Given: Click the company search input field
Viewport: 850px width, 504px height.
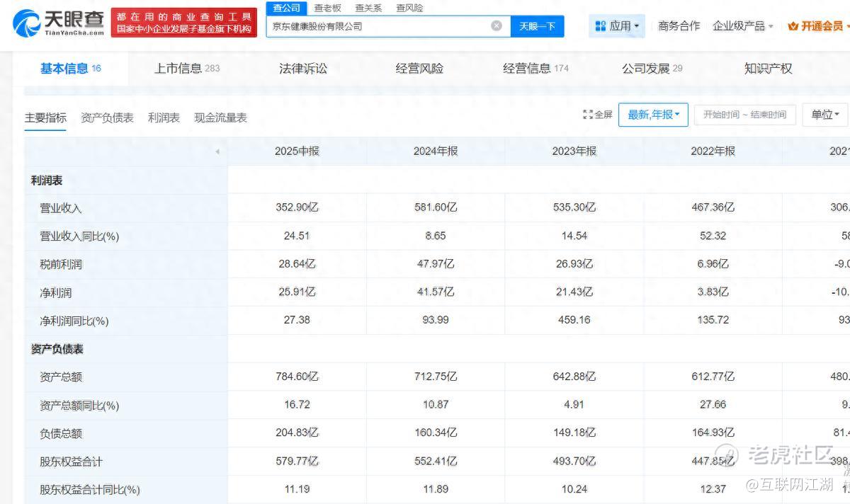Looking at the screenshot, I should click(379, 26).
